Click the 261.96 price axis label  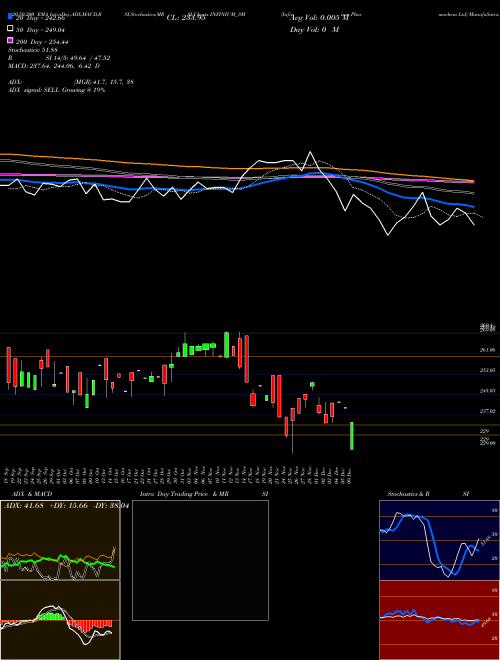487,350
